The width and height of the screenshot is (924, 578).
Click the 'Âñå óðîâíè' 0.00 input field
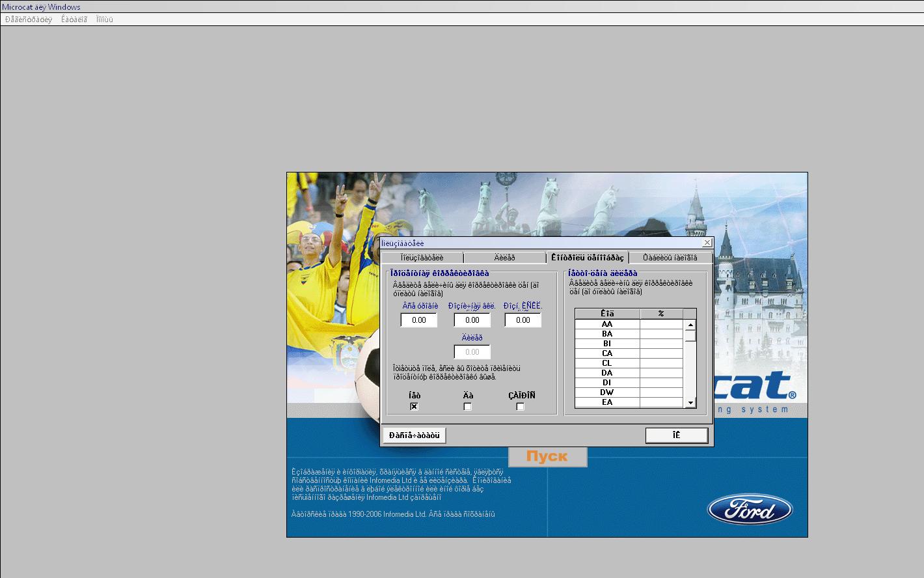click(x=419, y=320)
